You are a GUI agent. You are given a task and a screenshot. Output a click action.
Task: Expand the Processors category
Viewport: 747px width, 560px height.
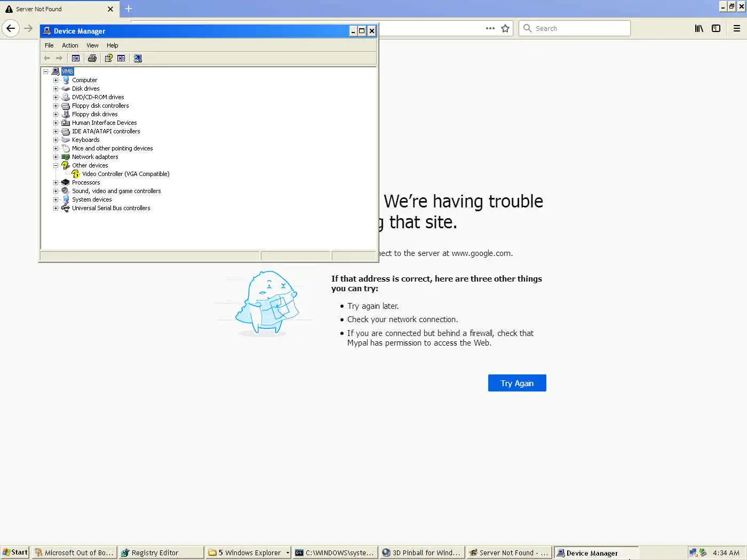pyautogui.click(x=55, y=182)
